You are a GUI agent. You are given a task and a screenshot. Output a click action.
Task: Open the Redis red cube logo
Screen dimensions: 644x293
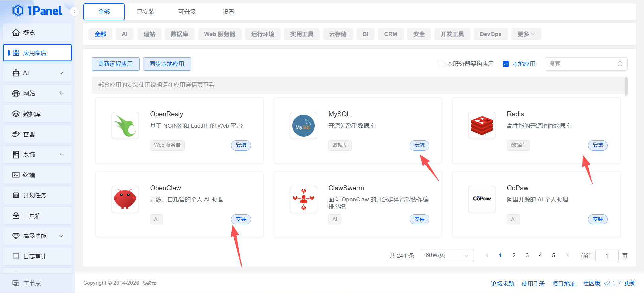482,126
